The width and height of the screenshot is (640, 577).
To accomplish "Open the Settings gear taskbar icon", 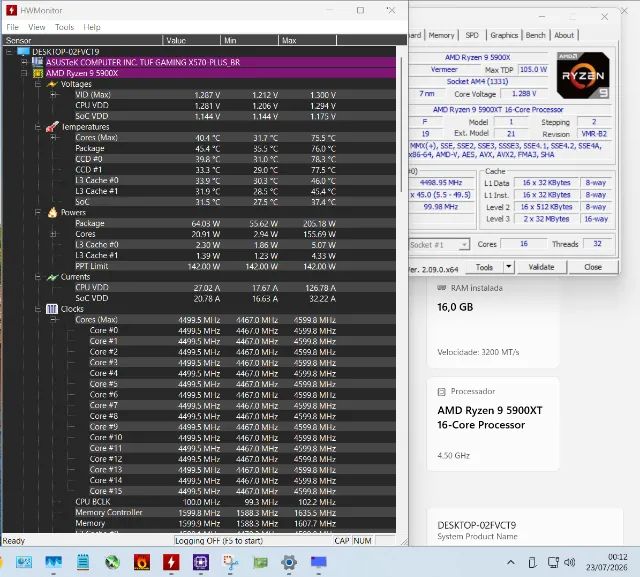I will click(x=289, y=562).
